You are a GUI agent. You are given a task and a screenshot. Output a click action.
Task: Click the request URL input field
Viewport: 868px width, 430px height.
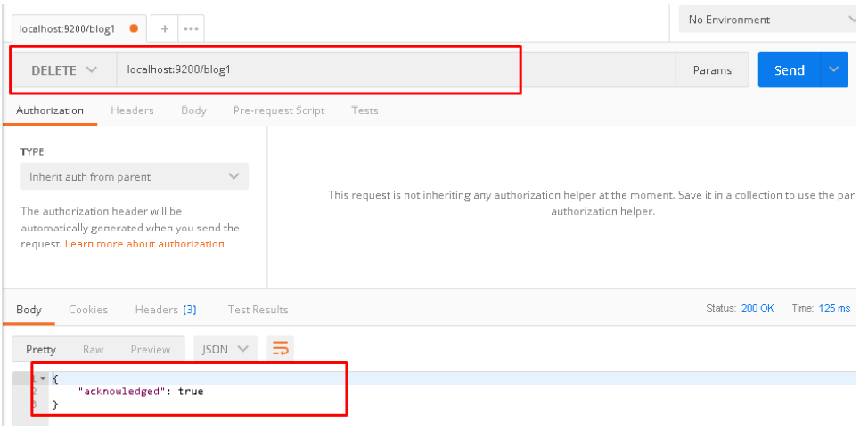tap(396, 70)
